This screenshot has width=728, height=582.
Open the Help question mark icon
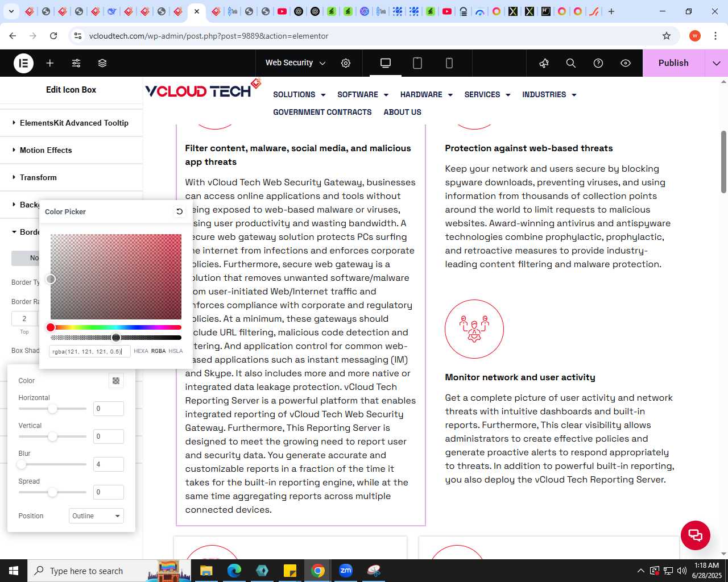coord(598,63)
